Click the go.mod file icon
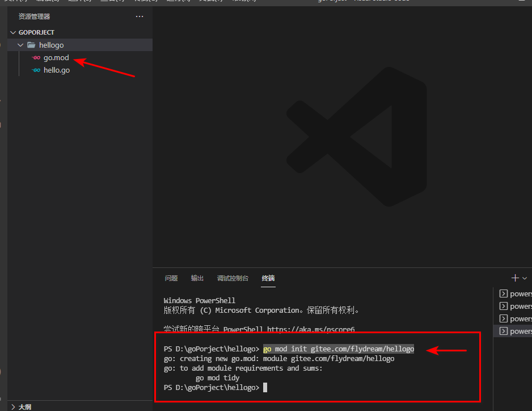Image resolution: width=532 pixels, height=411 pixels. coord(36,58)
